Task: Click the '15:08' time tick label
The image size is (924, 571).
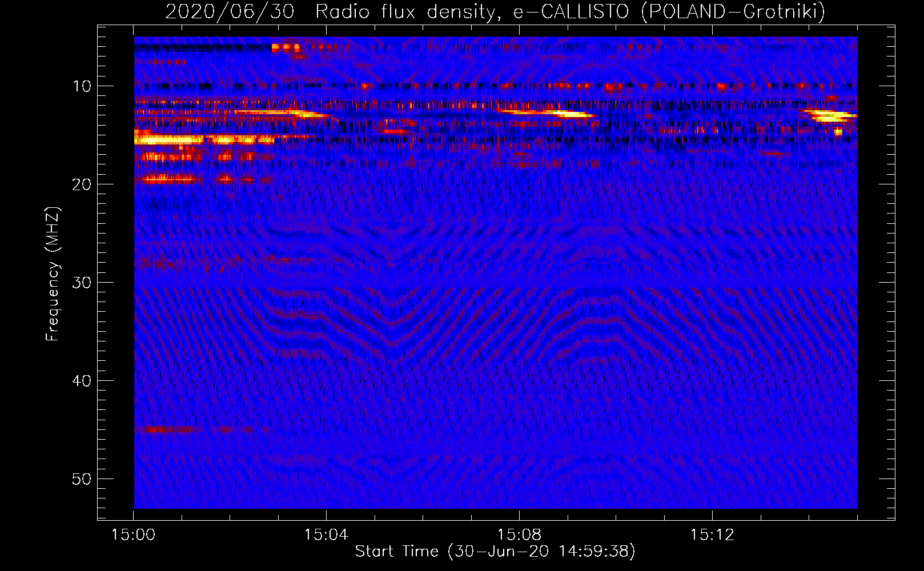Action: pos(519,535)
